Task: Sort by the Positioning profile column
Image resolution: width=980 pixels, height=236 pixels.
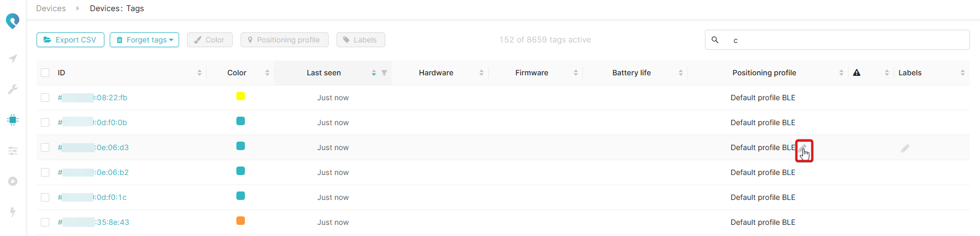Action: pyautogui.click(x=841, y=73)
